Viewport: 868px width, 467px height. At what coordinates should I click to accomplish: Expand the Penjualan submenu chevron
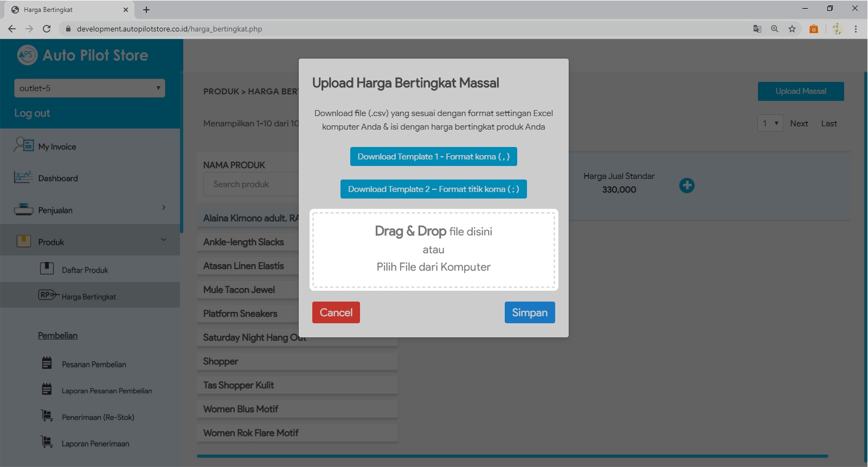point(164,208)
